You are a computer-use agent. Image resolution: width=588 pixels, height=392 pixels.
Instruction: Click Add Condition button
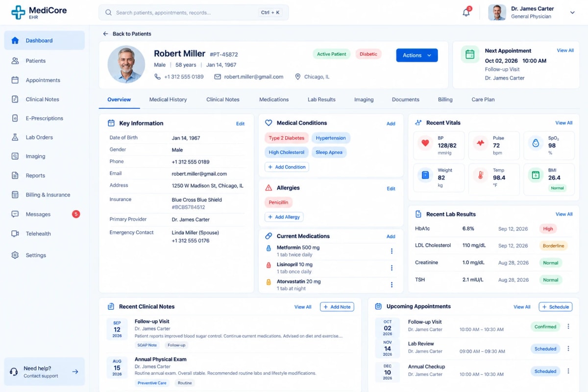[x=287, y=167]
